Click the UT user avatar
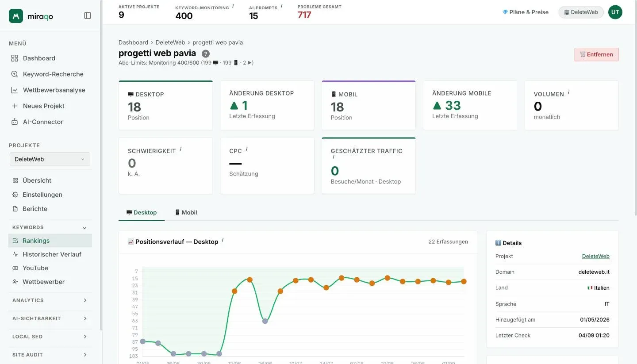Viewport: 637px width, 364px height. click(x=615, y=12)
